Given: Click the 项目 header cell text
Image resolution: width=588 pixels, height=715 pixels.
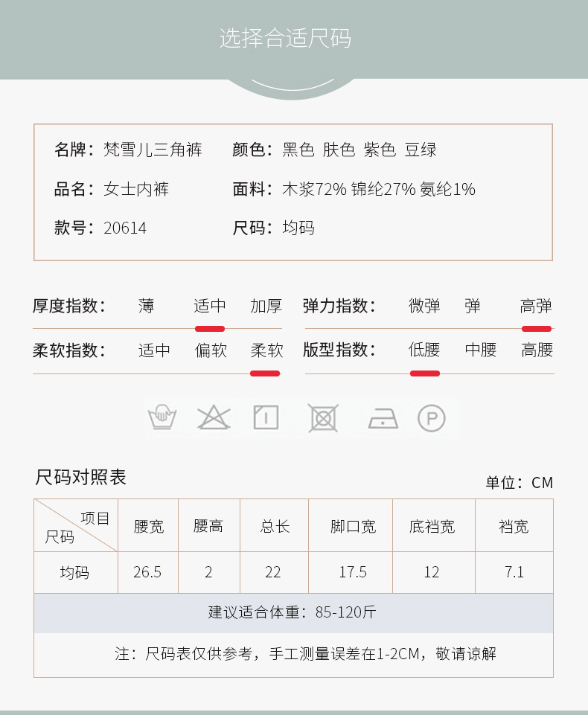Looking at the screenshot, I should tap(95, 519).
